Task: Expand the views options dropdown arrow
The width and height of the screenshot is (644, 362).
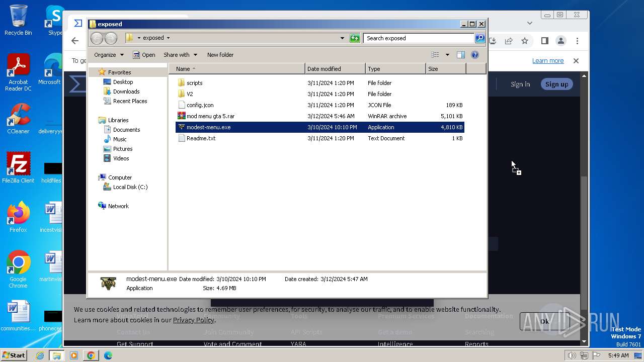Action: coord(447,55)
